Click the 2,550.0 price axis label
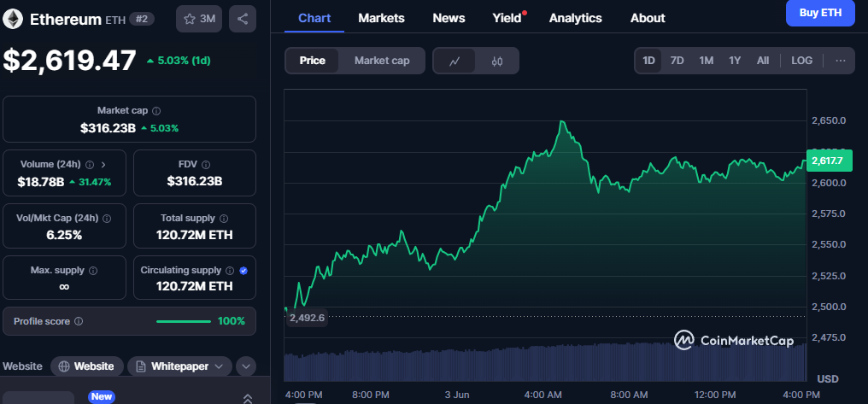Image resolution: width=868 pixels, height=404 pixels. pyautogui.click(x=828, y=244)
